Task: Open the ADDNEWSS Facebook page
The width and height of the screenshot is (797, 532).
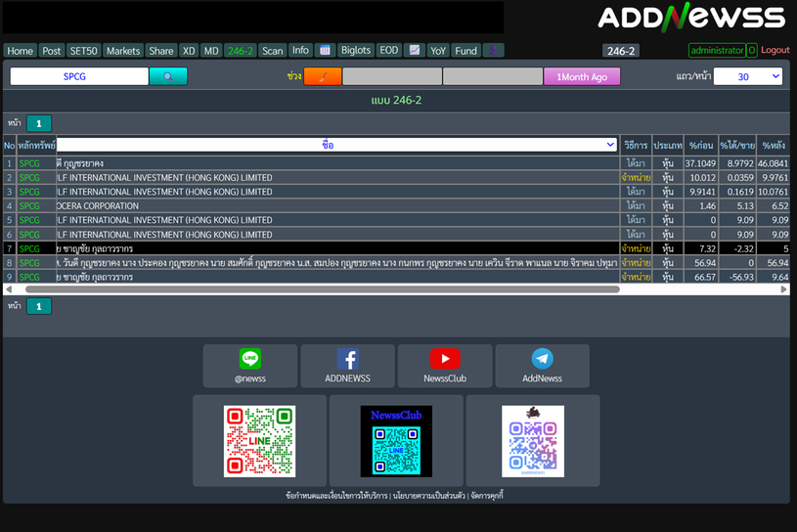Action: [347, 366]
